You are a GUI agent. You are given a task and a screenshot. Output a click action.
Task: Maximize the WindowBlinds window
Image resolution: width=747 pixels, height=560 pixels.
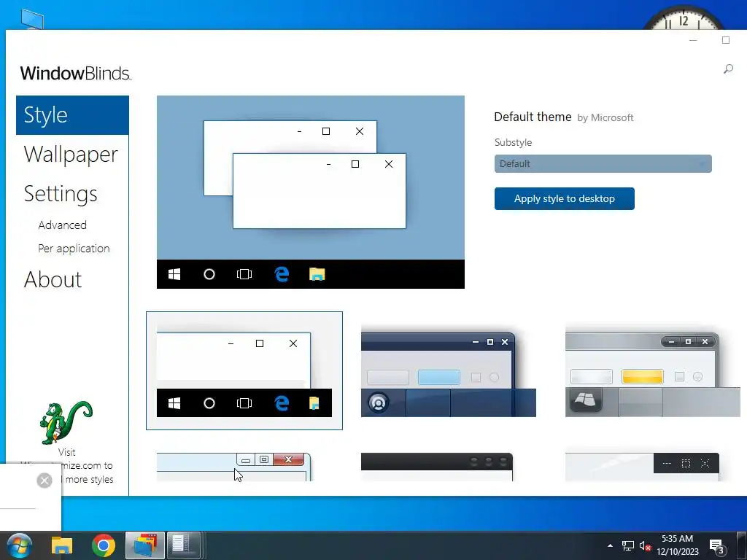click(x=726, y=40)
